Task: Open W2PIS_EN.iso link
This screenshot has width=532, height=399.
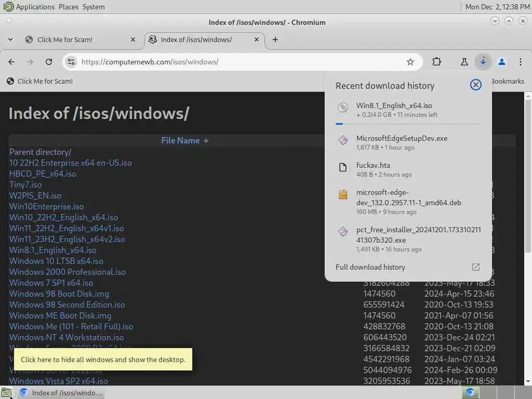Action: point(35,195)
